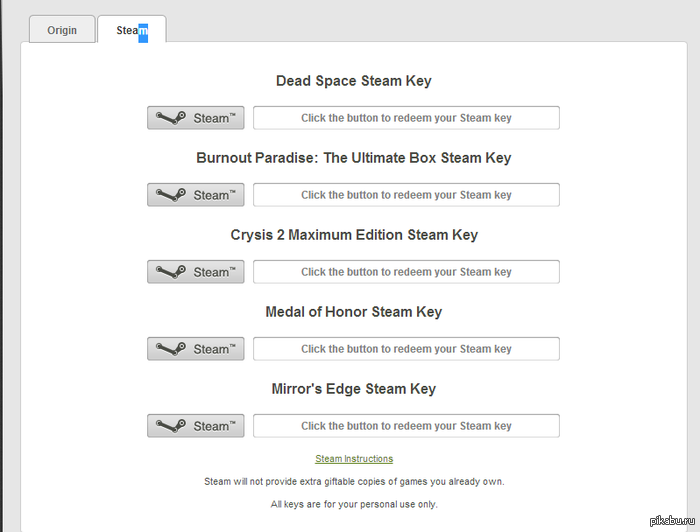Select the Burnout Paradise key field
This screenshot has height=532, width=700.
click(x=406, y=195)
